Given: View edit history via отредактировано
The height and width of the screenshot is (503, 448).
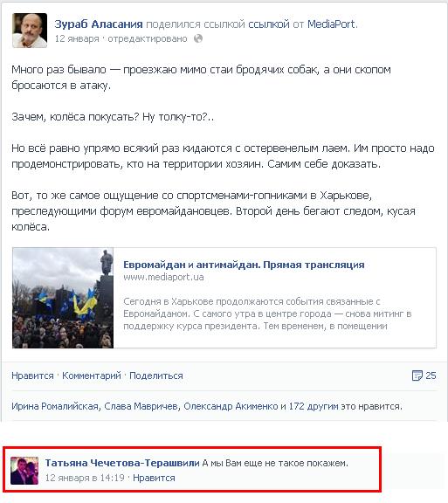Looking at the screenshot, I should (148, 38).
